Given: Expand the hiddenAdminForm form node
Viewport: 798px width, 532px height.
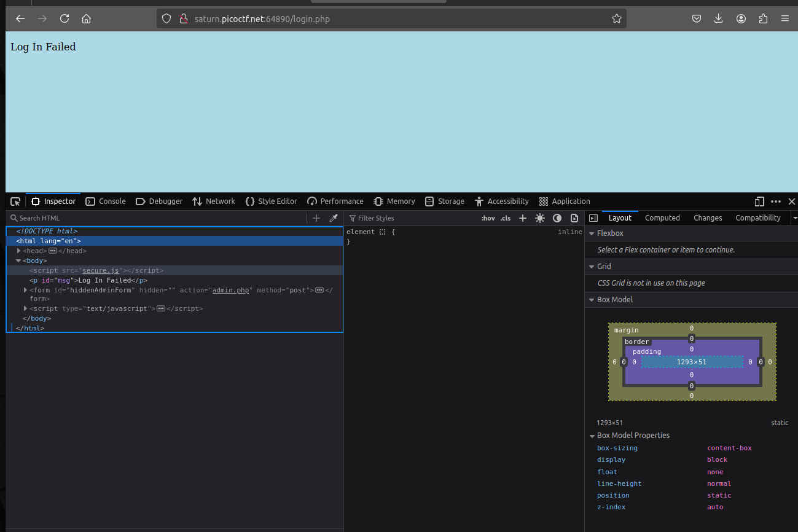Looking at the screenshot, I should pyautogui.click(x=26, y=290).
